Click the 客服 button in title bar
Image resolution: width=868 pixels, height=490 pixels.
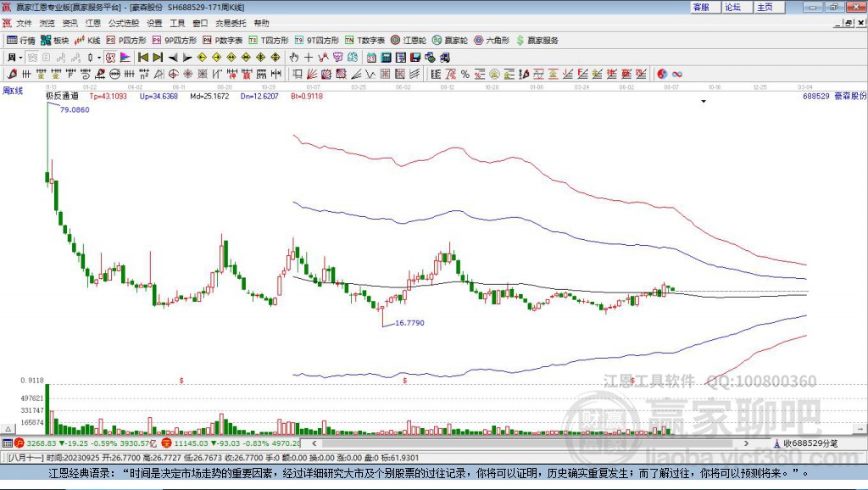click(704, 7)
